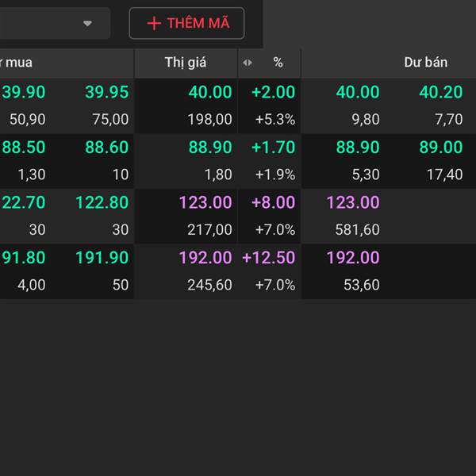476x476 pixels.
Task: Select the 89.00 ask price
Action: click(440, 148)
